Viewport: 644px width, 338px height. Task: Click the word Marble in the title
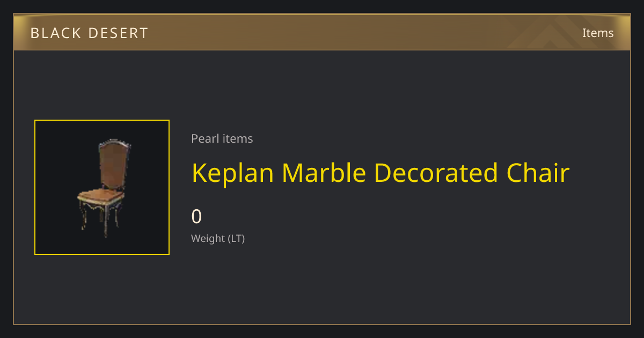(x=324, y=173)
